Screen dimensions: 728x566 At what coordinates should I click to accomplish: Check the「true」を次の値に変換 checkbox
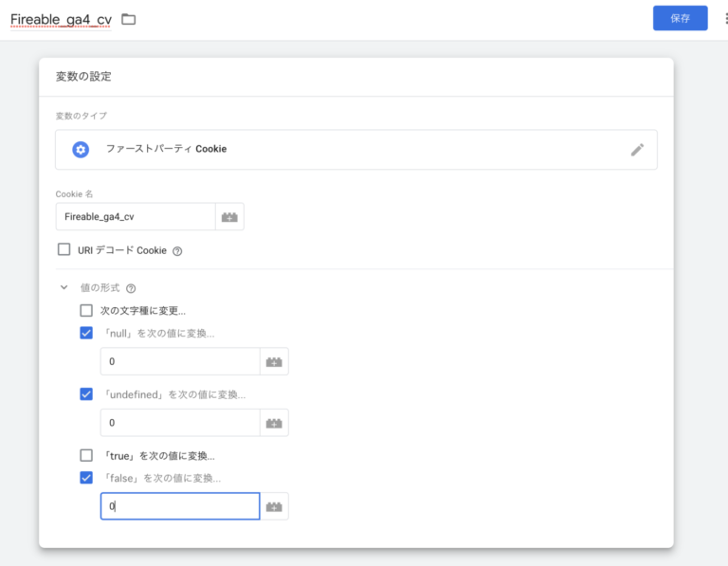(87, 455)
